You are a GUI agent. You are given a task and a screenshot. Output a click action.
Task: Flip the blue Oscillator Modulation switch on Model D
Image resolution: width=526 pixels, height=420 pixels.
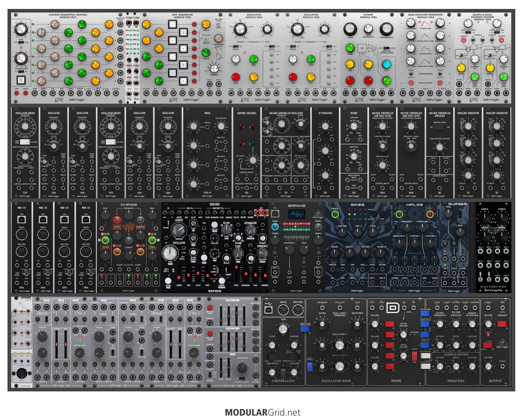[x=305, y=329]
